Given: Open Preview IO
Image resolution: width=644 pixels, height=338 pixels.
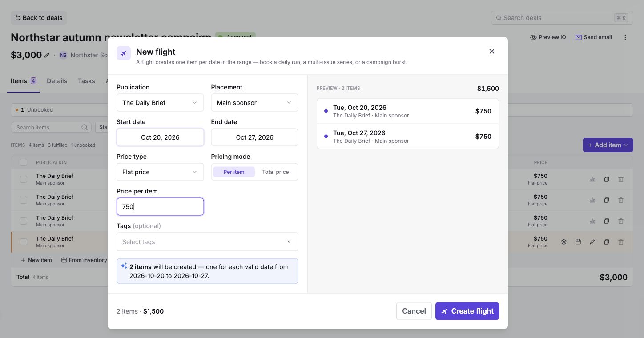Looking at the screenshot, I should 548,37.
